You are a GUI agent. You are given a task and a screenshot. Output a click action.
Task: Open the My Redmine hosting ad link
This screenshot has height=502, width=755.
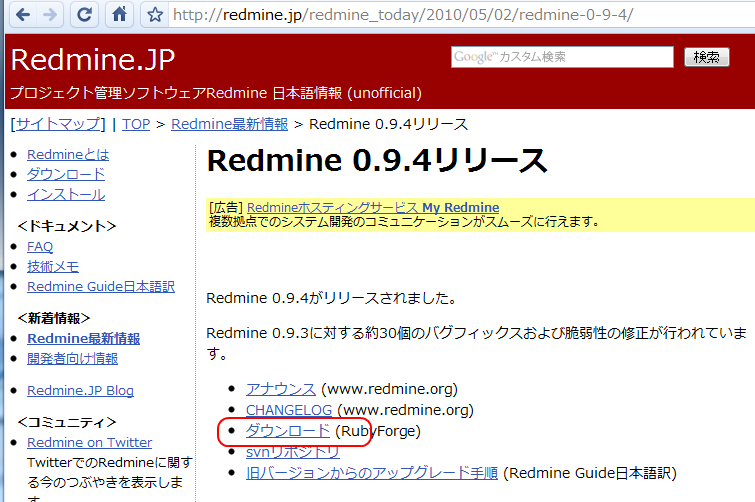point(373,207)
